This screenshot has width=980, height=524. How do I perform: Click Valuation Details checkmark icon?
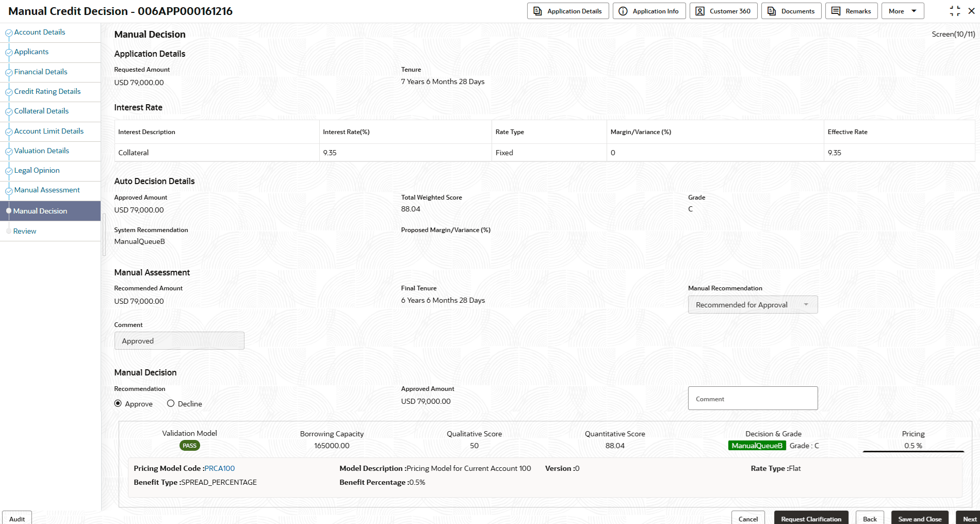point(9,152)
